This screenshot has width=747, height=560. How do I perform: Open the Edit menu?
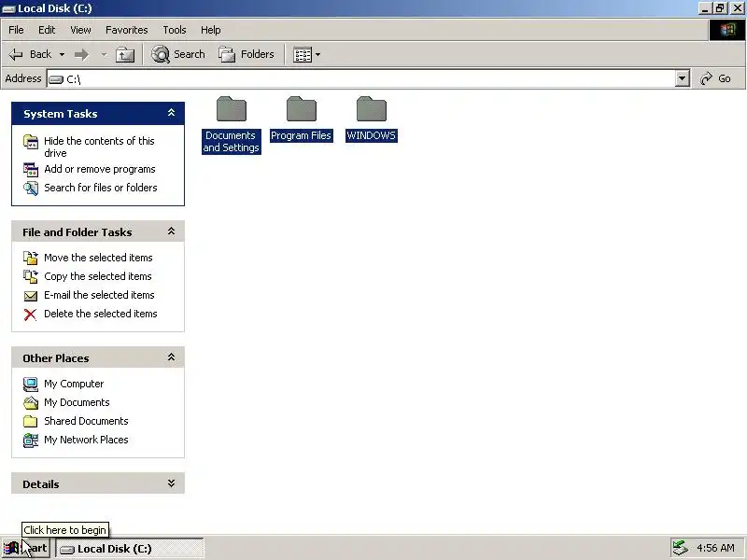point(47,30)
